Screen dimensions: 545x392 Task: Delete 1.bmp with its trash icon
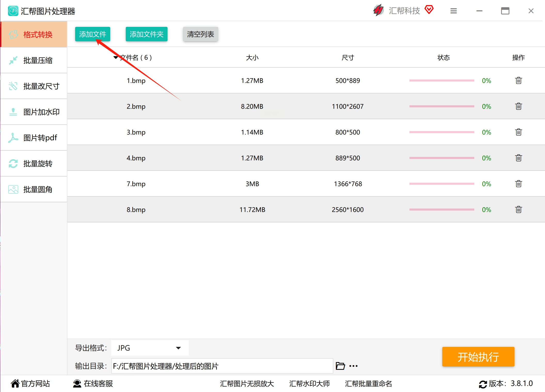pyautogui.click(x=518, y=81)
